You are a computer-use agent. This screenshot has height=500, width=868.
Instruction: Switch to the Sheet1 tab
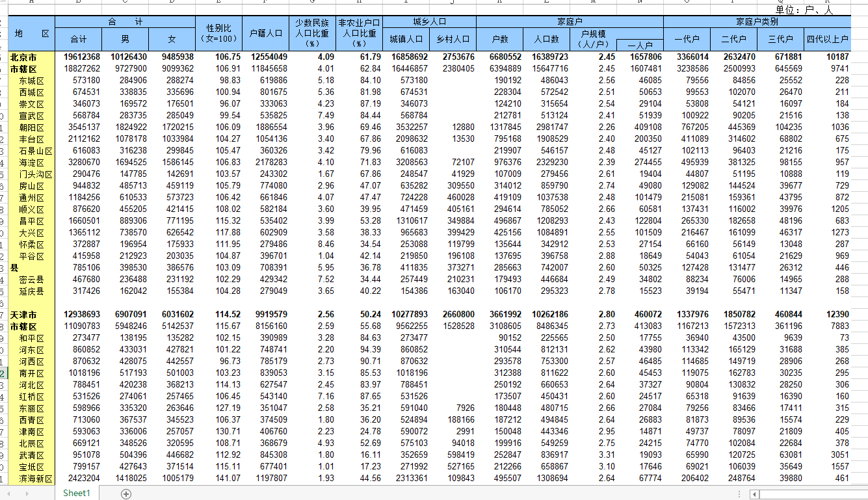click(x=77, y=493)
